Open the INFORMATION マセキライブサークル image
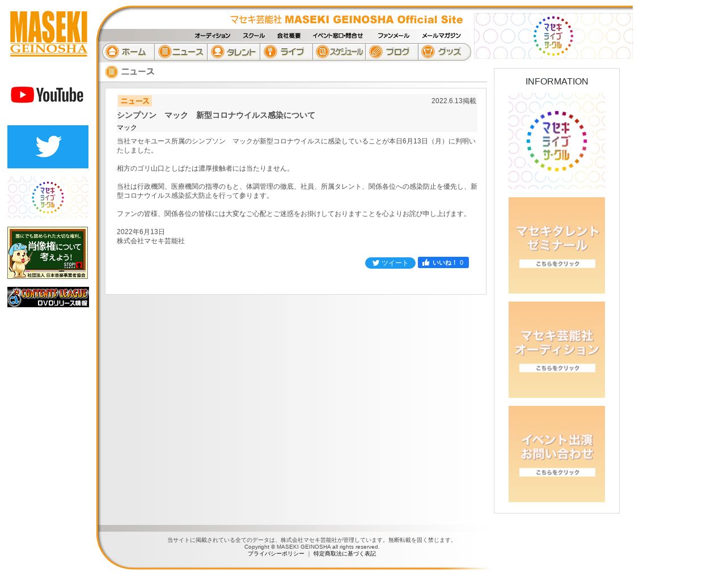This screenshot has width=728, height=581. (x=557, y=141)
